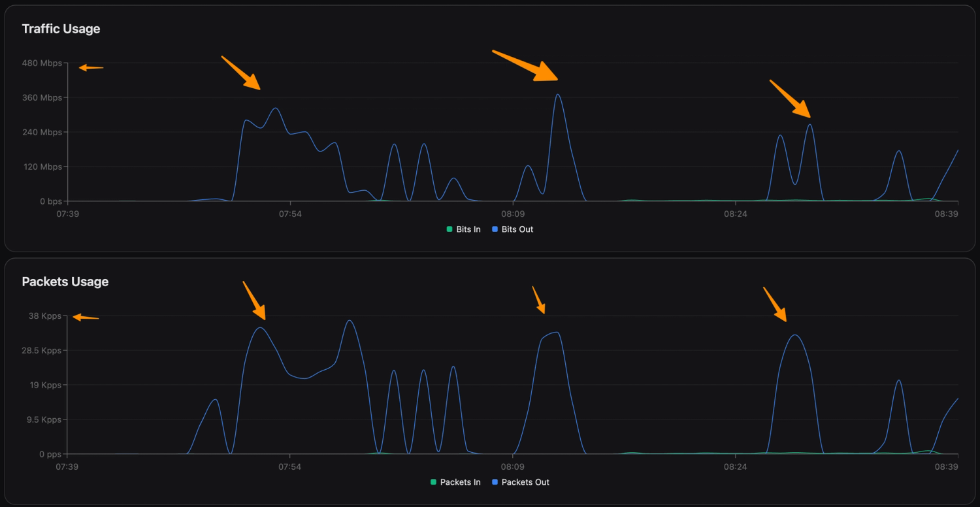
Task: Toggle the Packets In legend entry
Action: click(455, 482)
